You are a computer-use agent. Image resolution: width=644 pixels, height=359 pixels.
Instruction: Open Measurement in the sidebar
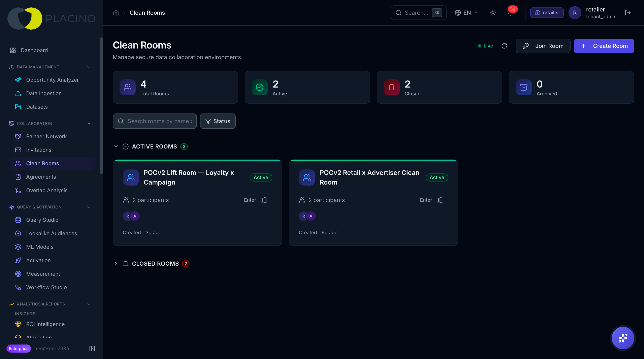pos(53,274)
